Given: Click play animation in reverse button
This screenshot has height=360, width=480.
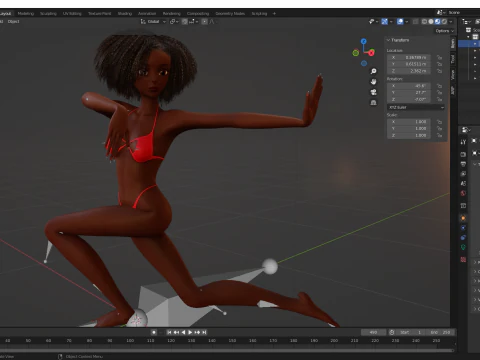Looking at the screenshot, I should tap(183, 332).
